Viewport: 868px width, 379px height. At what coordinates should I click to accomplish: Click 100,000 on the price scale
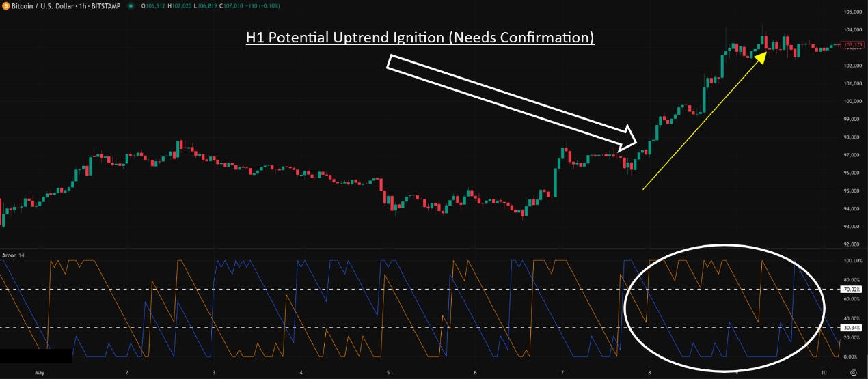[854, 102]
